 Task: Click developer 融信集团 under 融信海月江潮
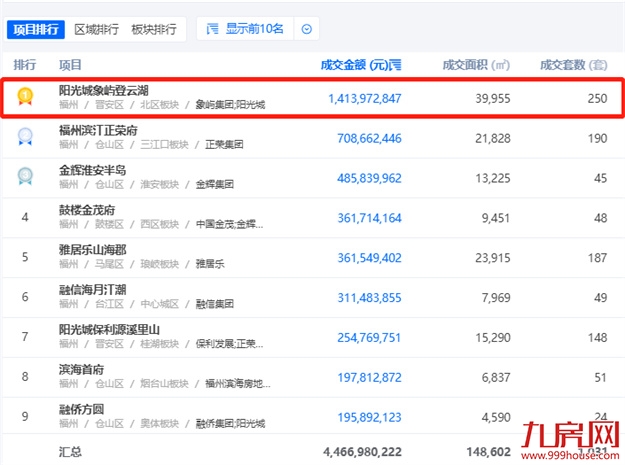tap(214, 304)
